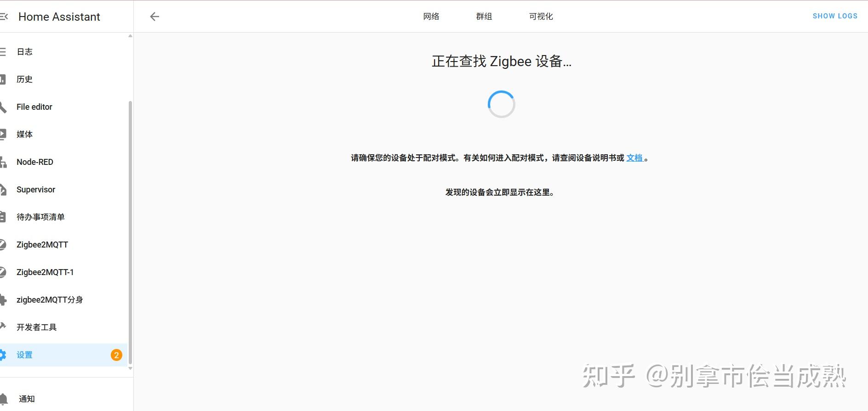Open the 日志 logbook icon
The height and width of the screenshot is (411, 868).
(x=3, y=52)
